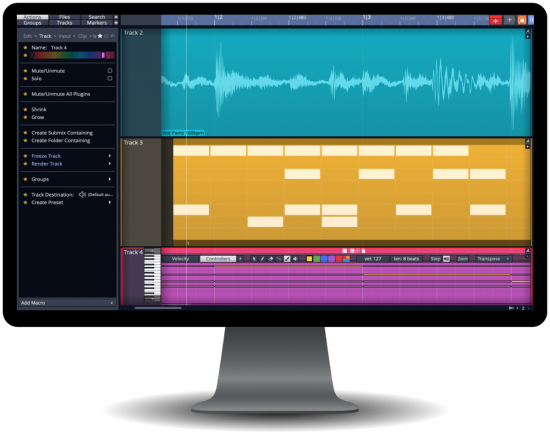Select the line tool in MIDI toolbar
Image resolution: width=550 pixels, height=445 pixels.
279,259
